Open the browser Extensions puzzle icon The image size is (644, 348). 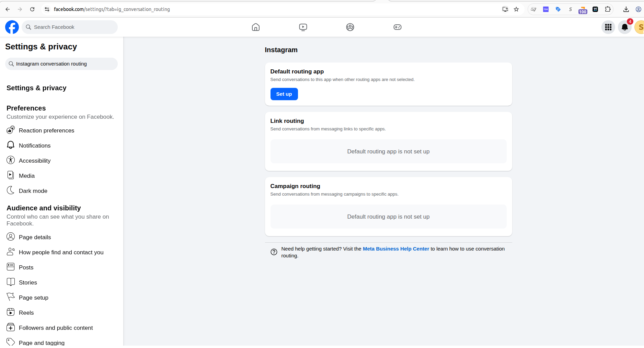pos(608,9)
